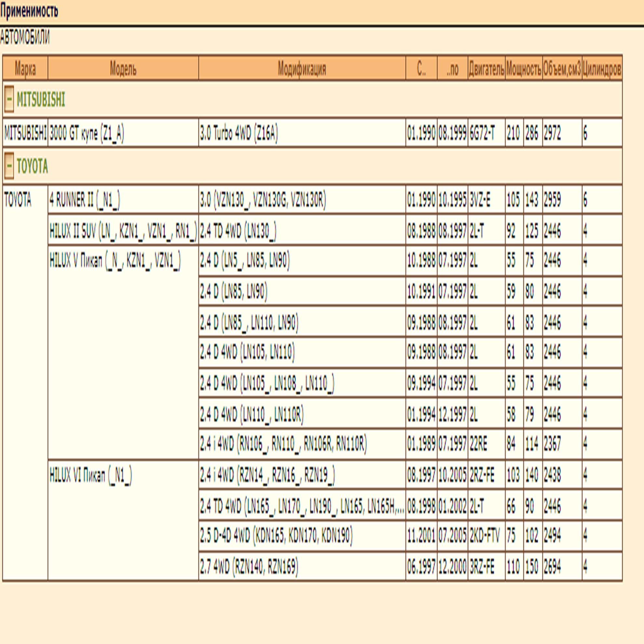Select the HILUX II SUV model cell
The image size is (644, 644).
123,230
